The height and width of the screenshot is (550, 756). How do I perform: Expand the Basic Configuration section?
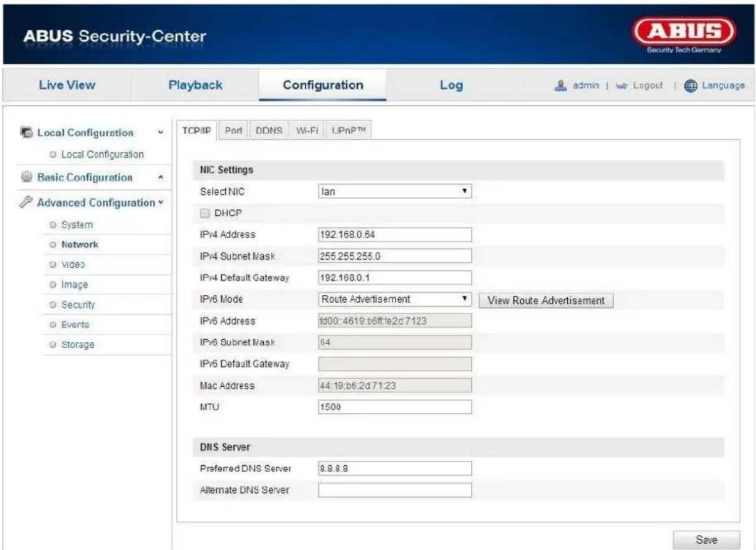[161, 178]
